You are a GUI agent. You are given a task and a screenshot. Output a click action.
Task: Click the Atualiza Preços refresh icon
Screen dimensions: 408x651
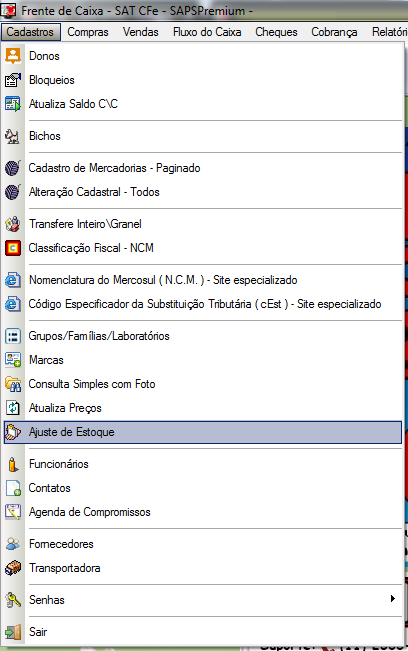13,408
